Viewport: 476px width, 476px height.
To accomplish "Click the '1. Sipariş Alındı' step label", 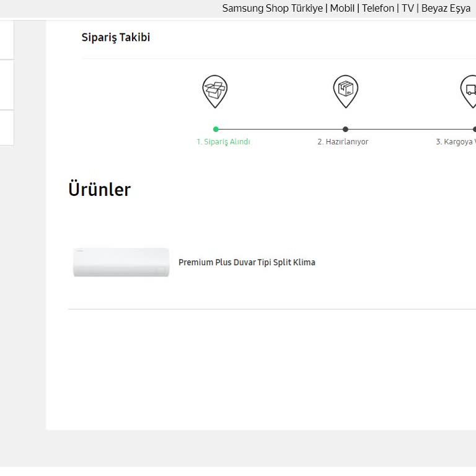I will pos(223,142).
